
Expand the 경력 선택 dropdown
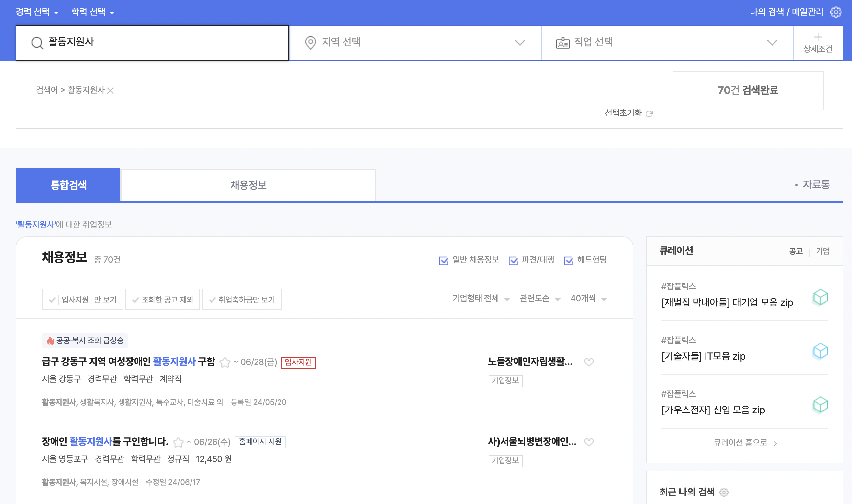point(36,12)
